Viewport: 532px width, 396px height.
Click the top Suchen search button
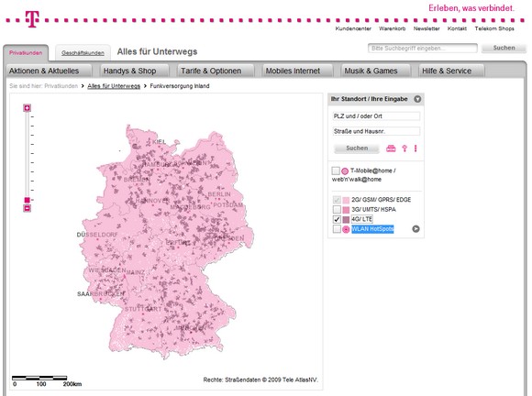504,49
